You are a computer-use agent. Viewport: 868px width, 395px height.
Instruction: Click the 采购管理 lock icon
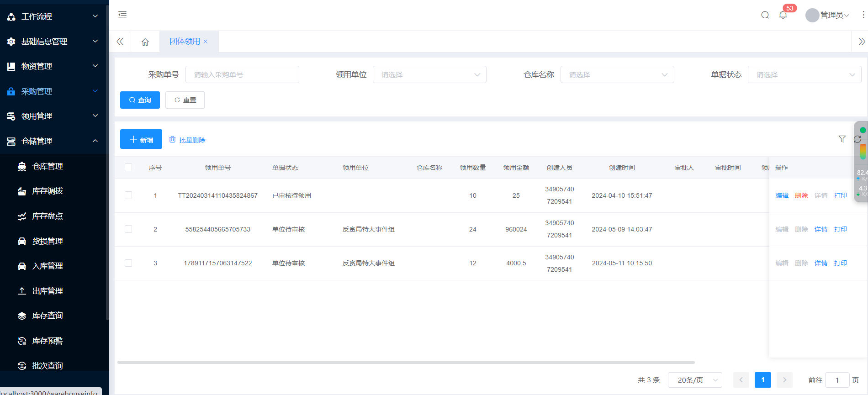pyautogui.click(x=11, y=91)
